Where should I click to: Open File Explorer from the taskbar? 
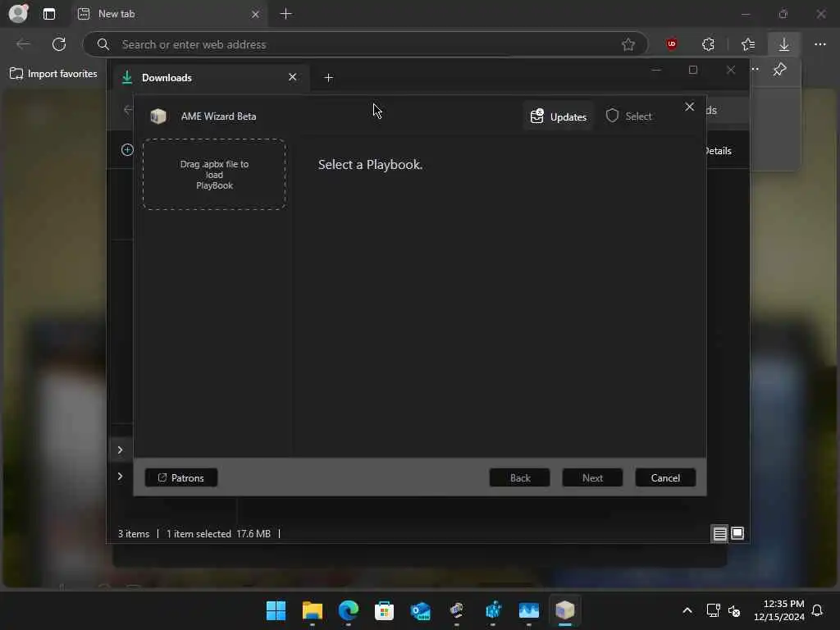point(313,610)
